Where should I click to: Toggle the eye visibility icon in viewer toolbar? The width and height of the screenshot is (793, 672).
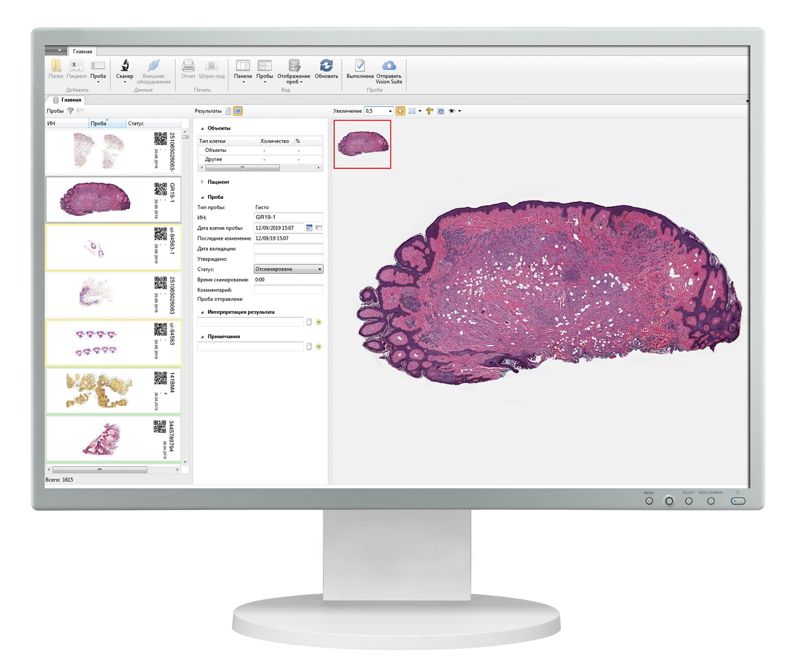tap(452, 111)
